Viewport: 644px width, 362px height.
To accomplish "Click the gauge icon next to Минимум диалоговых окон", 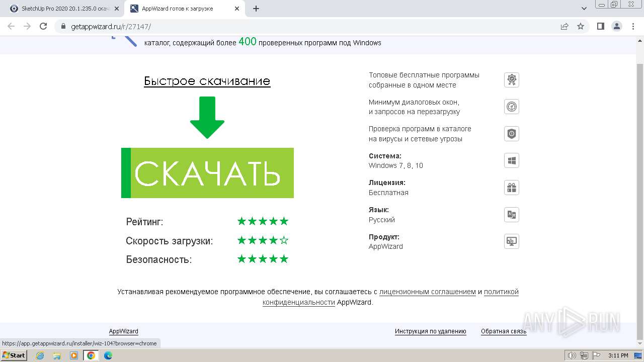I will pyautogui.click(x=512, y=107).
